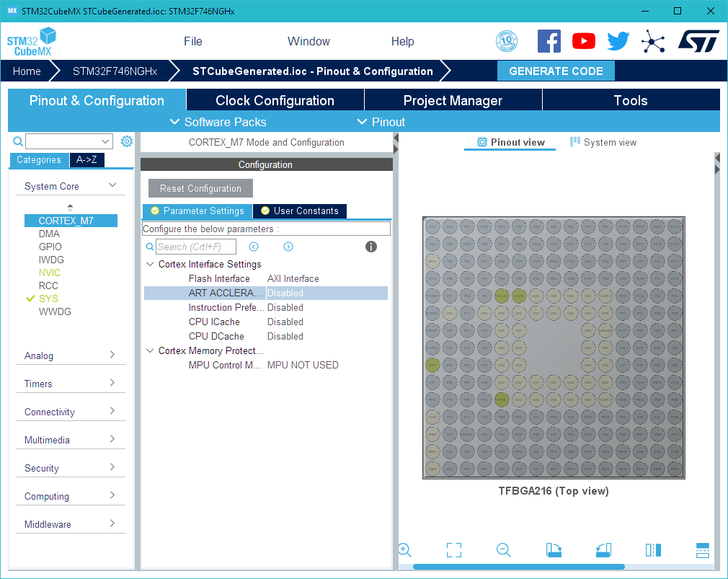Expand the Connectivity category
The image size is (728, 579).
112,411
